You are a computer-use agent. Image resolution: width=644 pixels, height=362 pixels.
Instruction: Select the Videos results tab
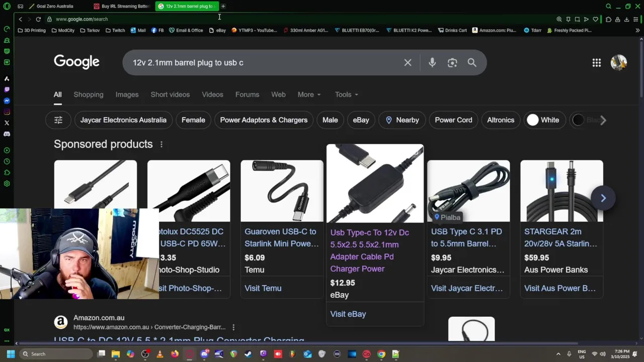point(212,95)
